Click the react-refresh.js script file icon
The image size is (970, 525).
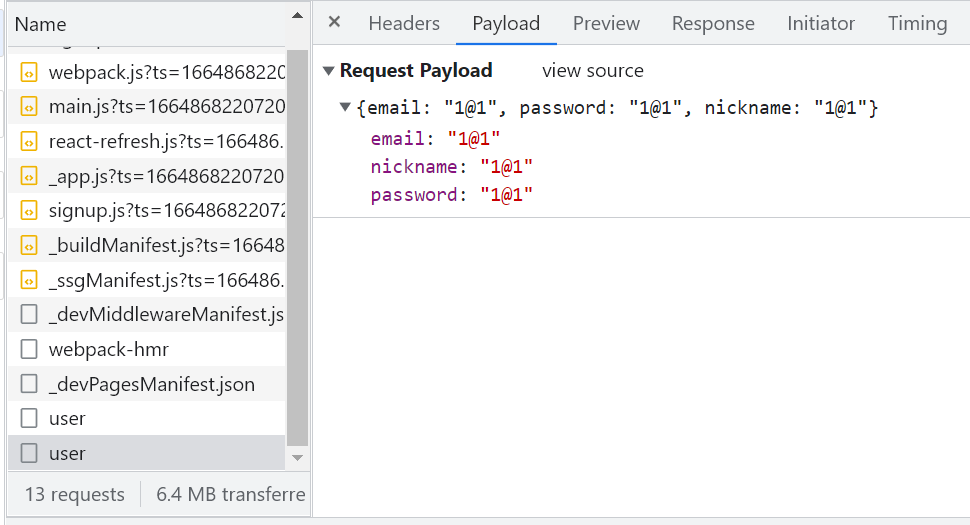tap(30, 141)
